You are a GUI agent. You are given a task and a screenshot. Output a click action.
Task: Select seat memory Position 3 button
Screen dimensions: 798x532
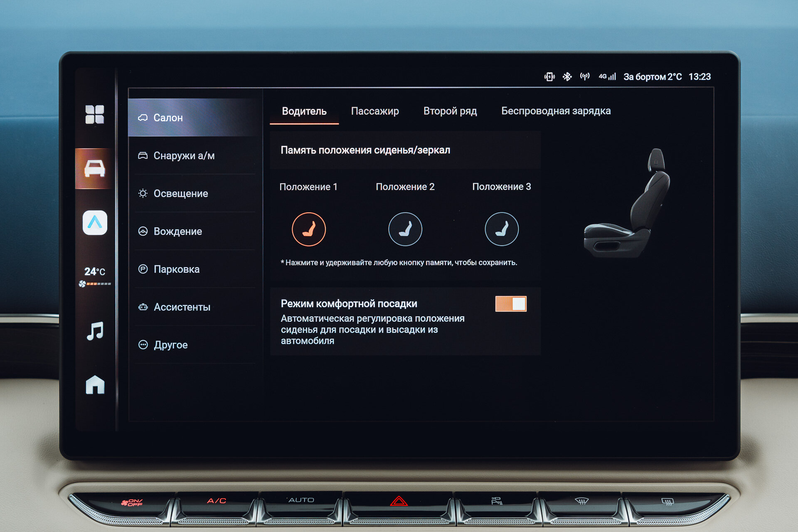tap(501, 229)
